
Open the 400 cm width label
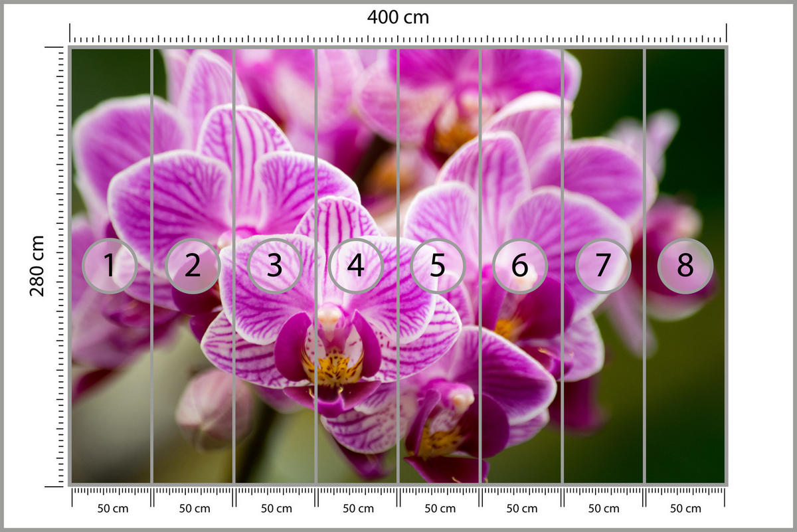click(x=397, y=18)
